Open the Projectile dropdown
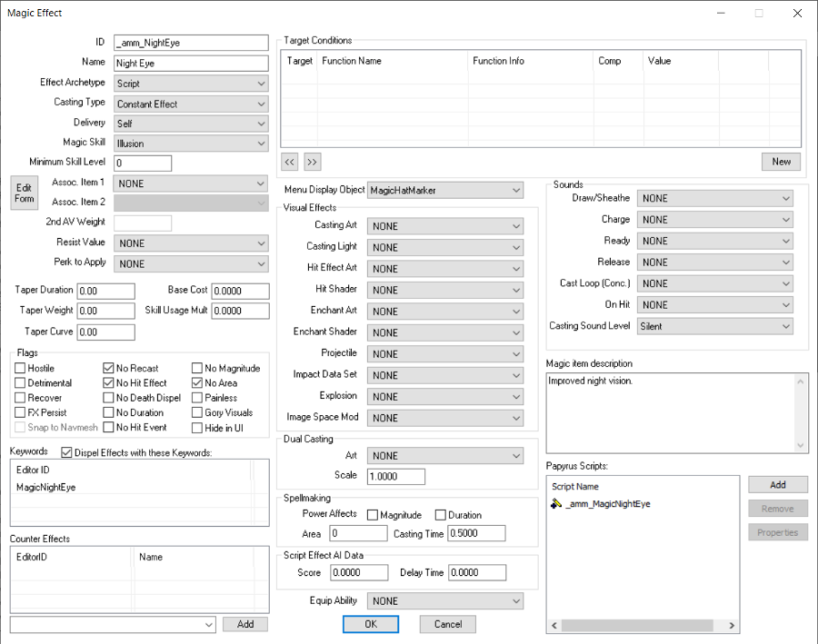This screenshot has height=644, width=818. point(445,354)
